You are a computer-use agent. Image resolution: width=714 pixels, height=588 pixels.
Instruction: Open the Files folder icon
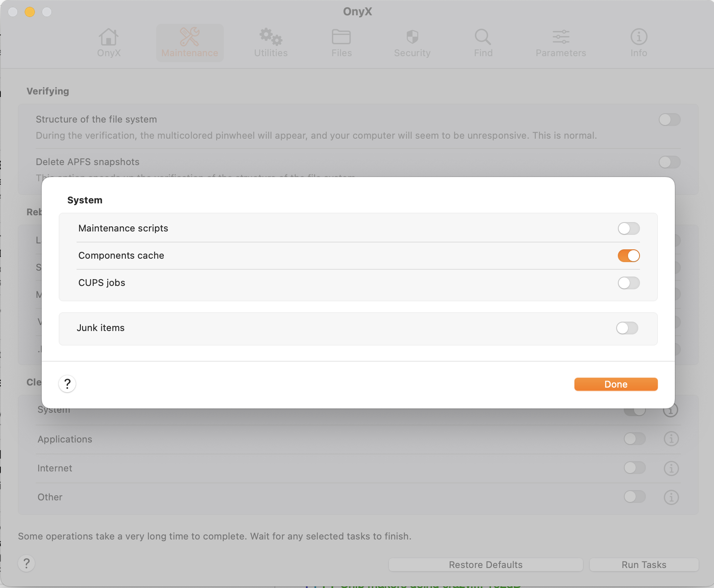point(342,43)
